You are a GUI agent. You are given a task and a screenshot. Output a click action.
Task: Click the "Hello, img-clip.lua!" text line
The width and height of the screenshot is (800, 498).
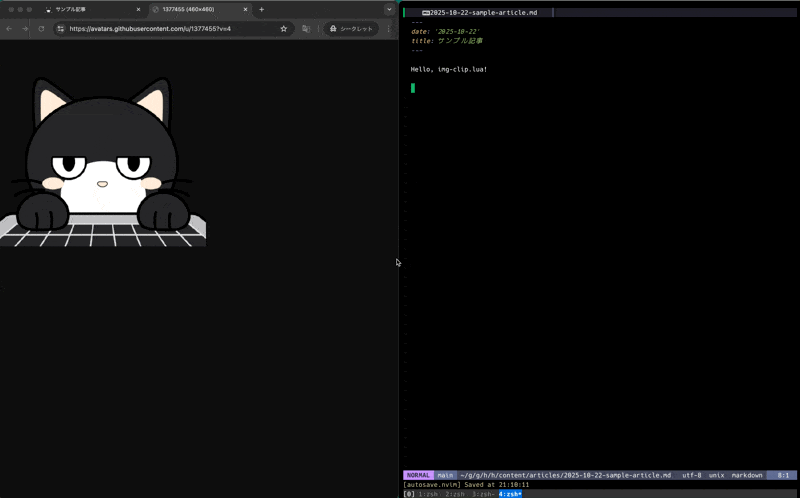(x=449, y=69)
